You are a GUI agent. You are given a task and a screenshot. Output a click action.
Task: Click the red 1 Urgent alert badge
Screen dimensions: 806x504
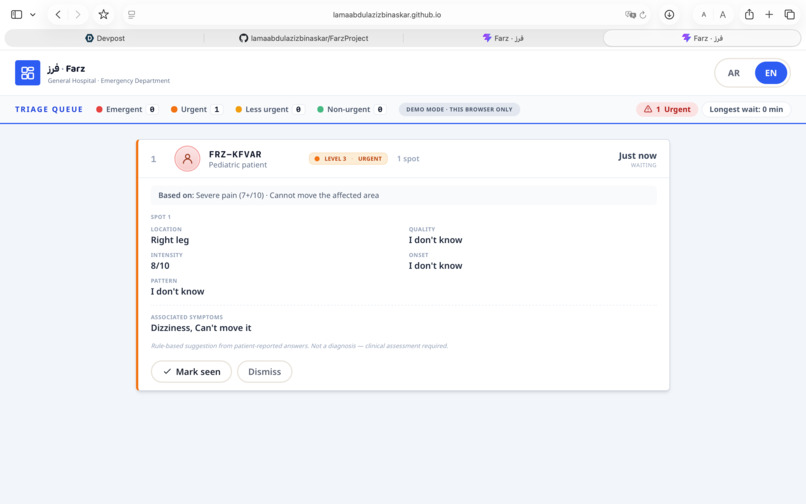click(x=667, y=109)
